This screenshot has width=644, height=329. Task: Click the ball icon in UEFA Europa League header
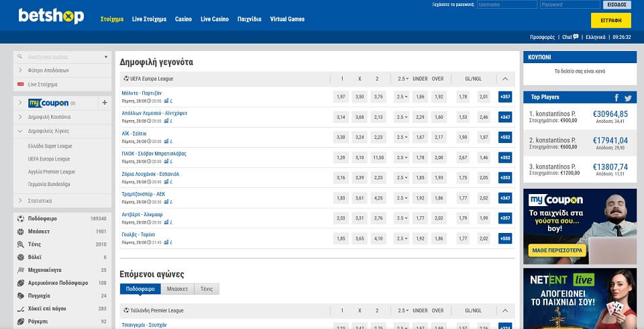126,79
